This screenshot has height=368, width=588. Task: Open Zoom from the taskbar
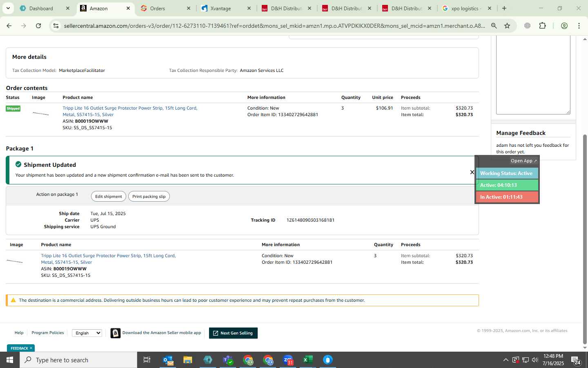coord(288,360)
